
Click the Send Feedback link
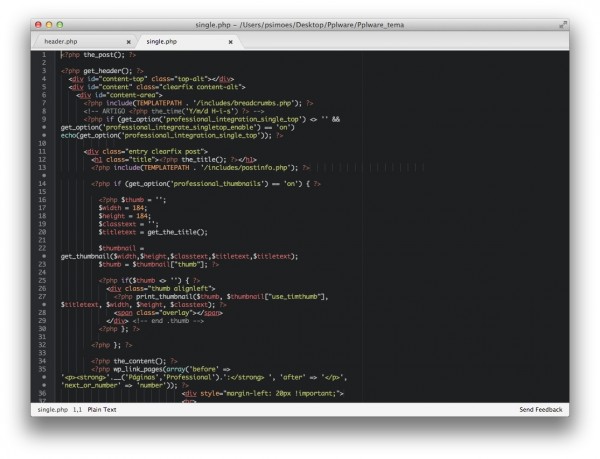541,409
